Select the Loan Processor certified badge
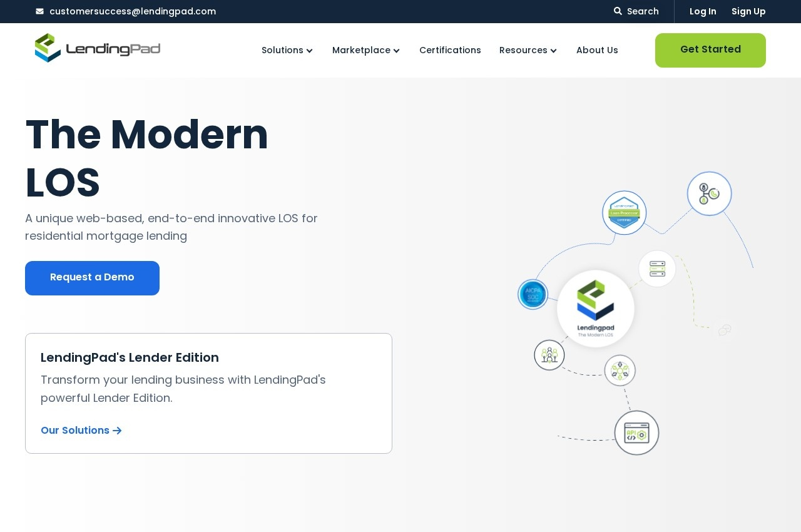This screenshot has height=532, width=801. (x=625, y=213)
